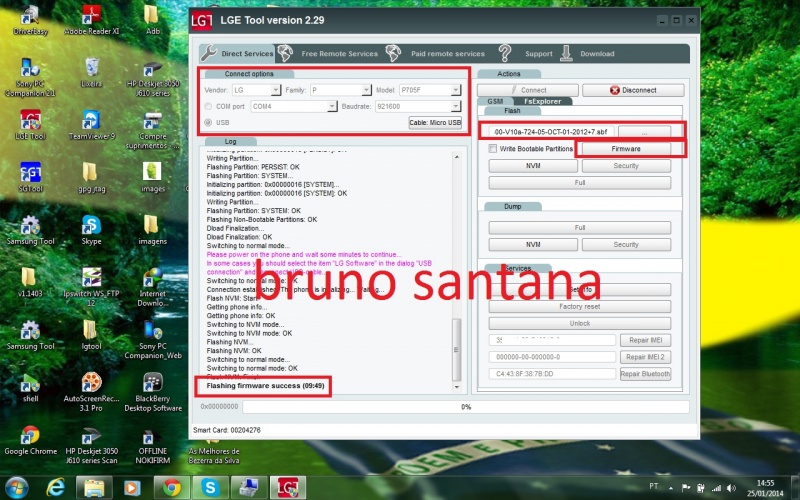Open the Windows Start menu
This screenshot has width=800, height=500.
coord(17,488)
